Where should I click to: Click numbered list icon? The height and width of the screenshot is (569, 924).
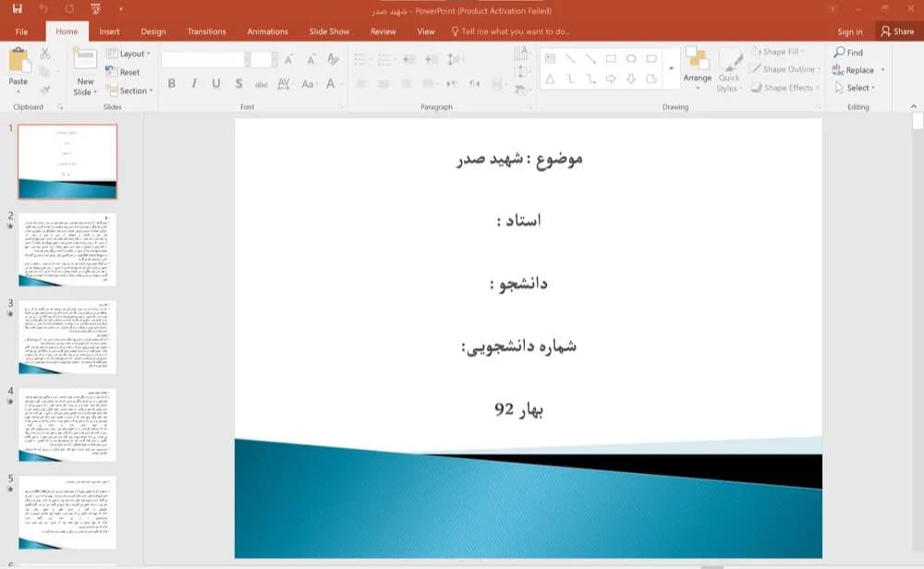click(x=385, y=59)
